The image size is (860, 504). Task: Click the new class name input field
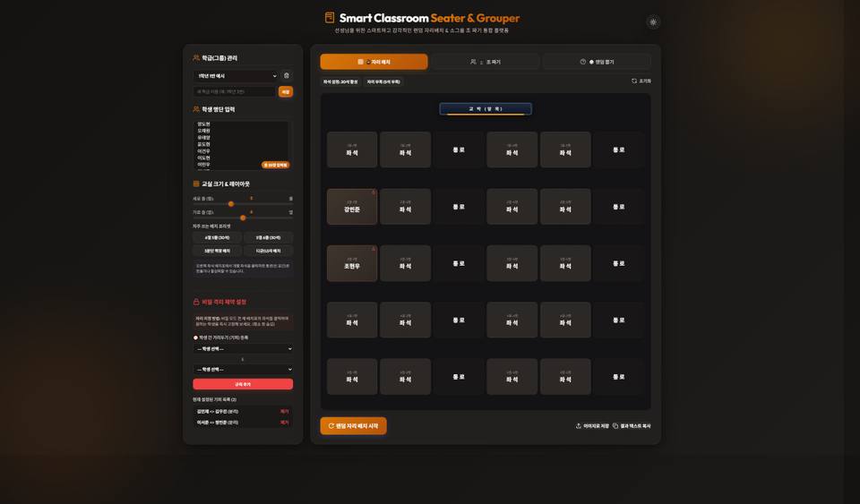[x=235, y=91]
